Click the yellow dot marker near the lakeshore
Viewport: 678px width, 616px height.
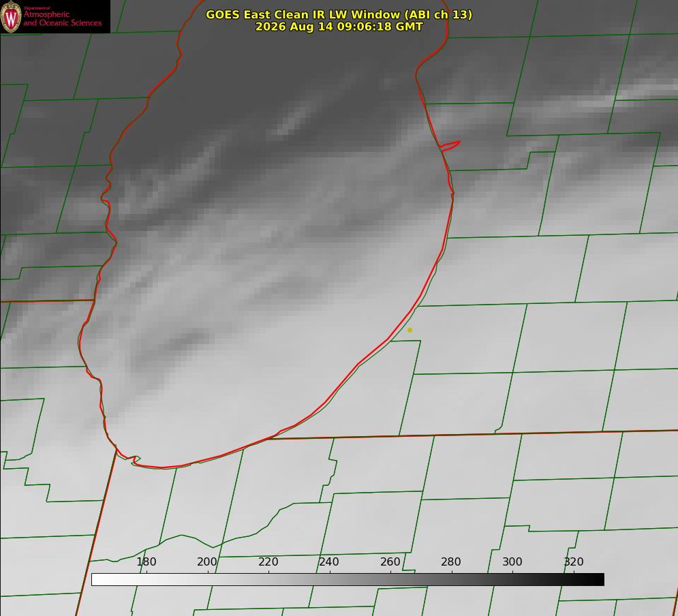tap(410, 330)
